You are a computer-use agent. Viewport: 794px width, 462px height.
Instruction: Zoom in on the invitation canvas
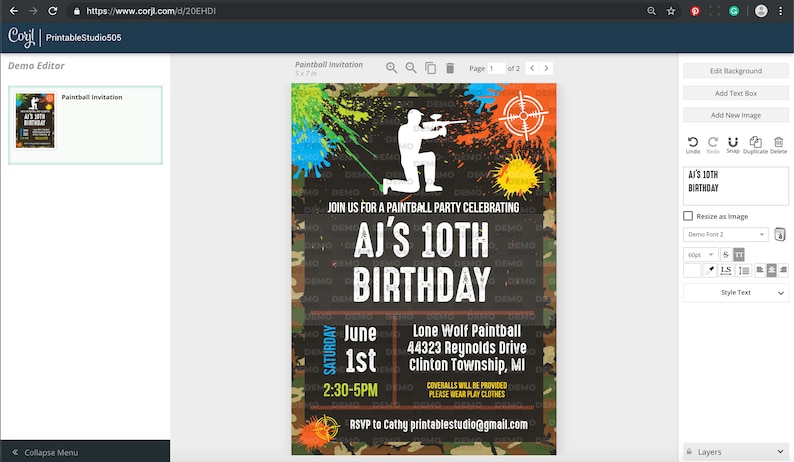tap(391, 68)
